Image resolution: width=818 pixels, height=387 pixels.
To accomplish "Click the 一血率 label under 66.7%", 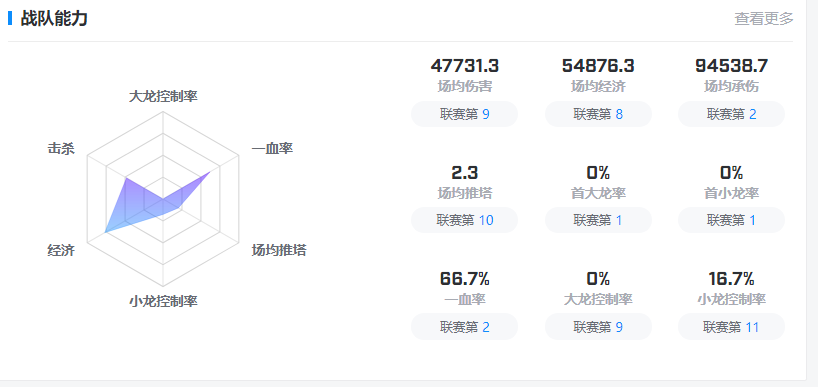I will [464, 300].
